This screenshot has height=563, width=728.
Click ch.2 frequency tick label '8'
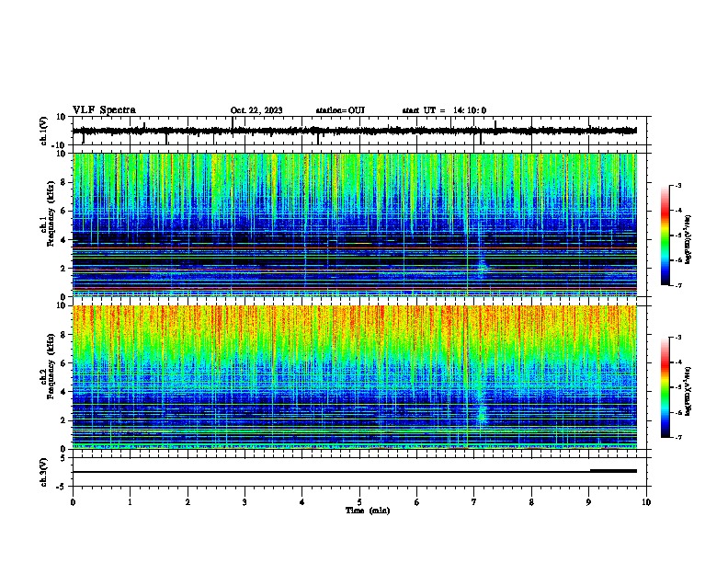click(63, 335)
